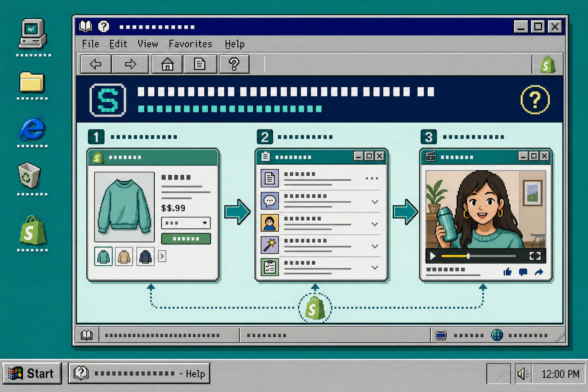588x392 pixels.
Task: Open the View menu
Action: click(148, 44)
